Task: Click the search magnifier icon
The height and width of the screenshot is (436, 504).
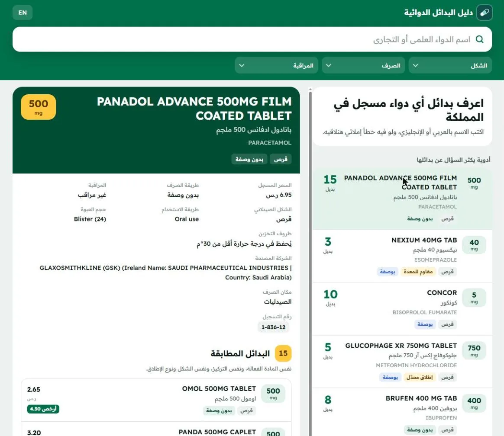Action: click(x=480, y=39)
